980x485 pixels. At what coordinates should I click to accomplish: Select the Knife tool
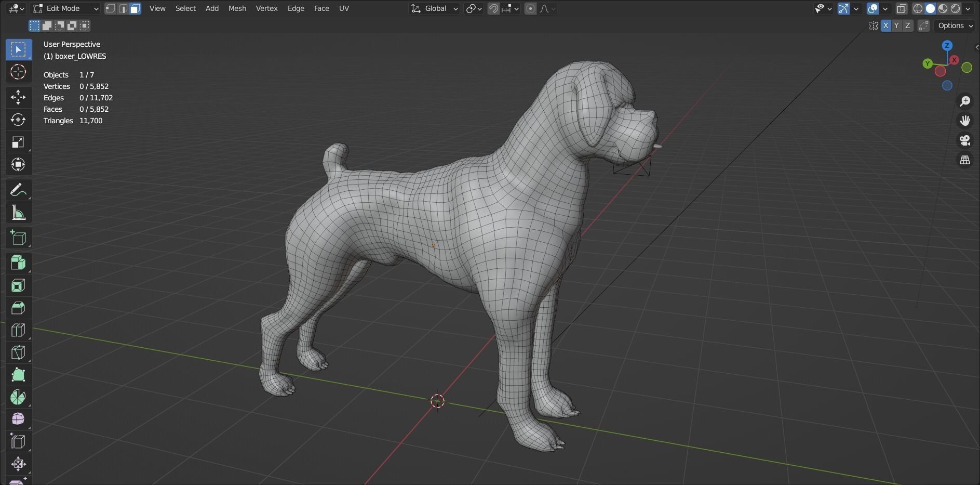pos(18,352)
